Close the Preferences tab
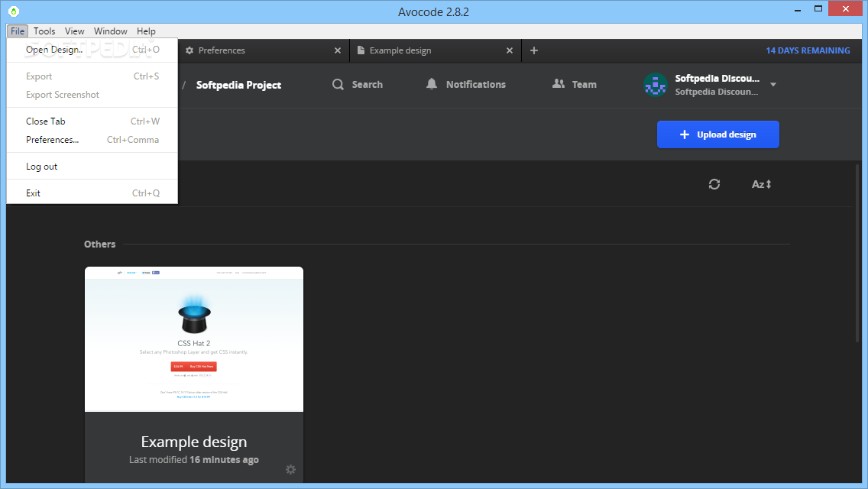Image resolution: width=868 pixels, height=489 pixels. (338, 50)
